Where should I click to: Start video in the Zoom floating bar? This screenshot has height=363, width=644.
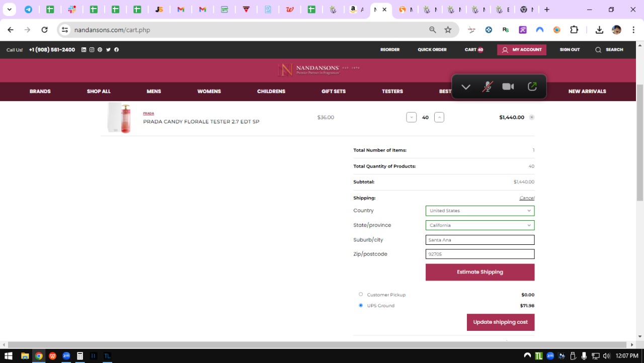(508, 86)
